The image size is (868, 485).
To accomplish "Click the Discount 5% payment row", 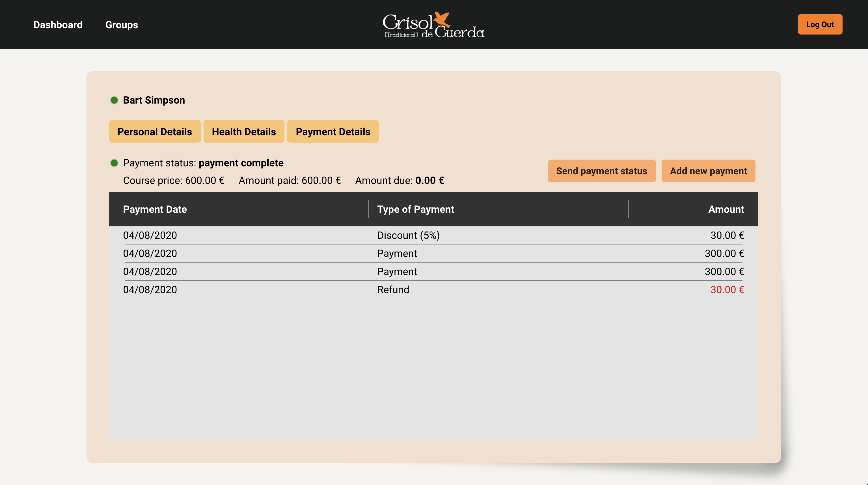I will pos(433,235).
